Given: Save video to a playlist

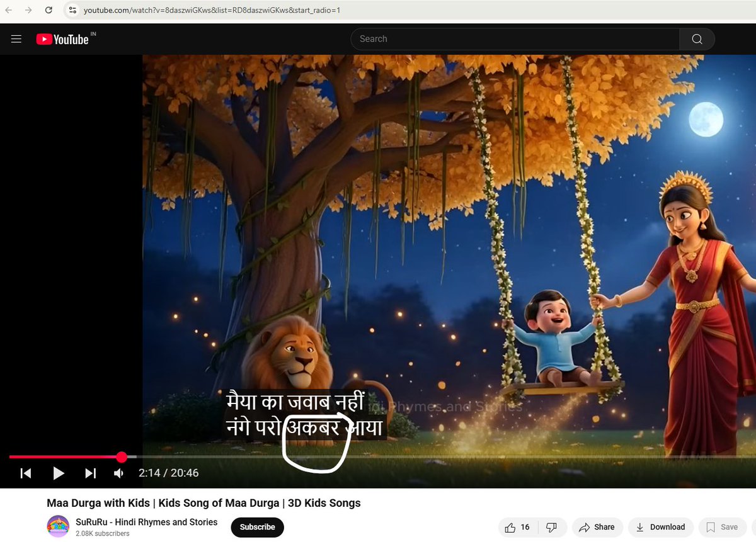Looking at the screenshot, I should 722,527.
